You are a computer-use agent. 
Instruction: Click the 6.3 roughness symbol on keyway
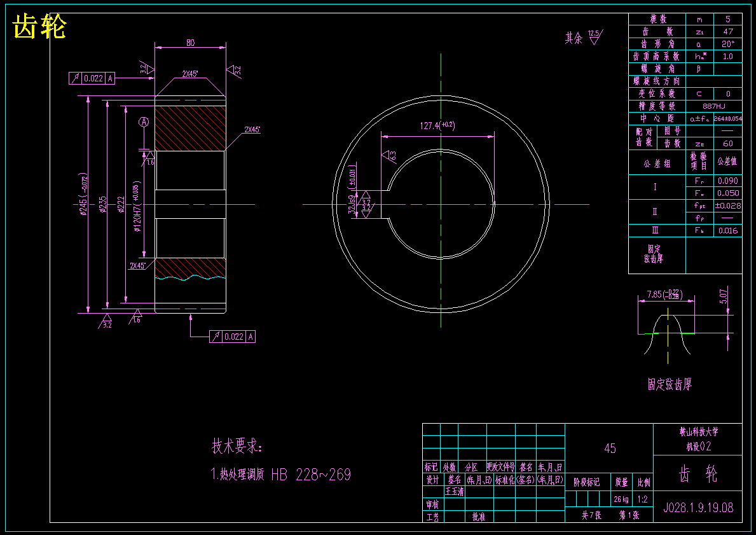coord(389,156)
